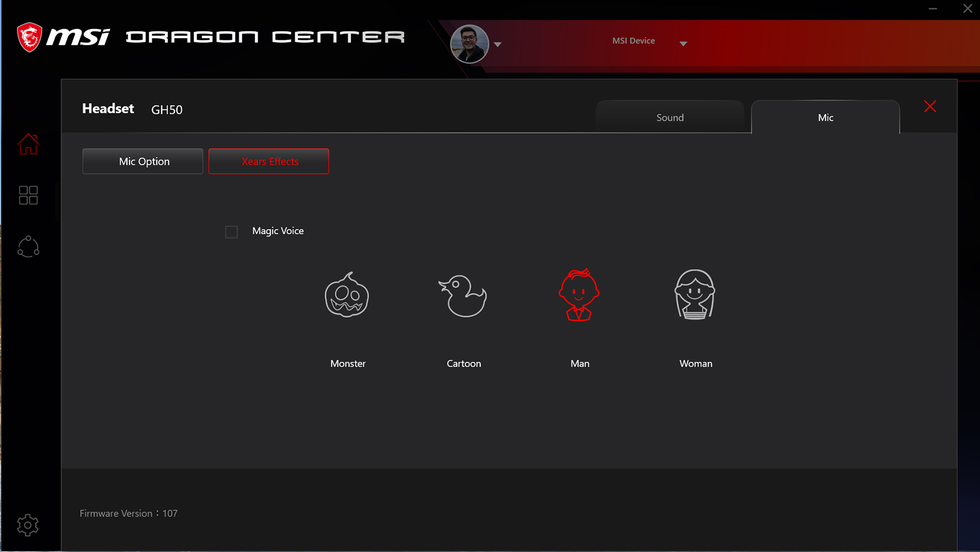The width and height of the screenshot is (980, 552).
Task: Go to Home in the sidebar
Action: pyautogui.click(x=28, y=144)
